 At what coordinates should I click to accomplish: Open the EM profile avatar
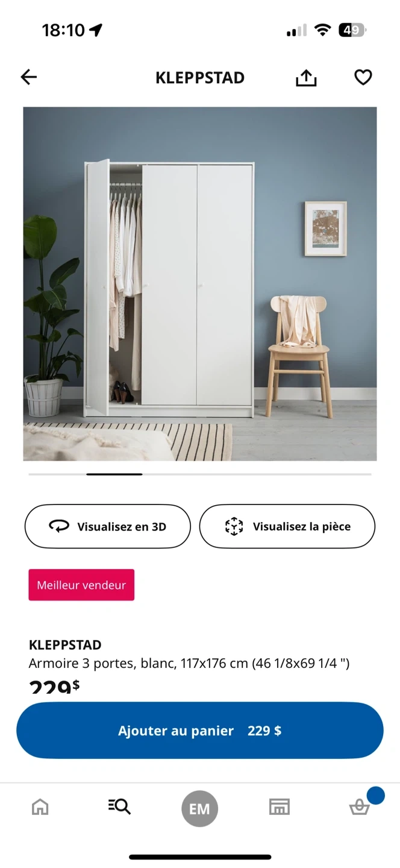pyautogui.click(x=199, y=808)
